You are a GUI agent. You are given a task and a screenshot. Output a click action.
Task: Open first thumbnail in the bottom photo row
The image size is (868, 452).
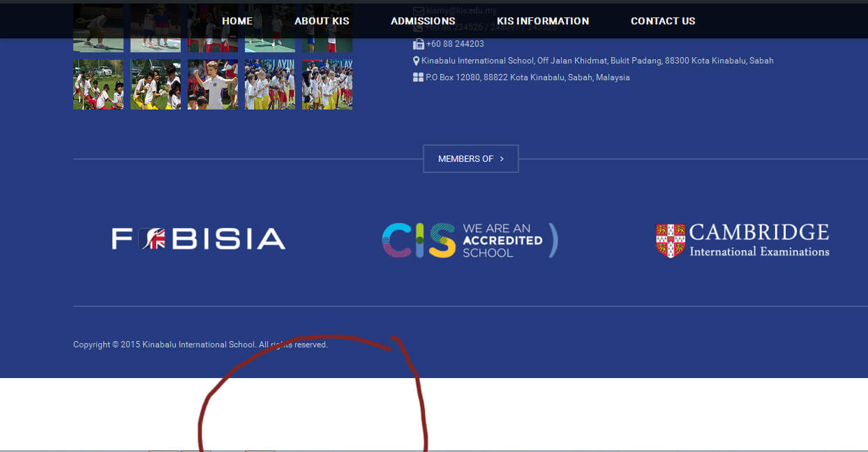[98, 84]
